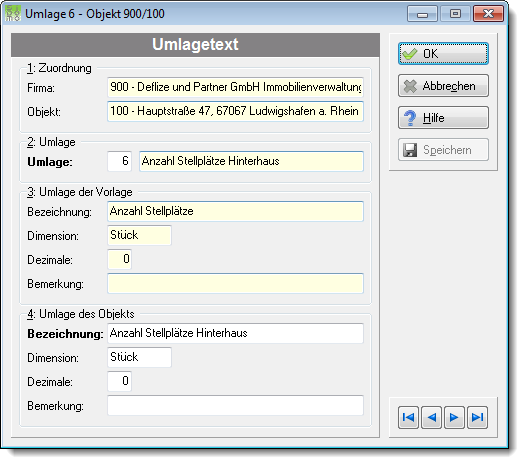This screenshot has height=464, width=524.
Task: Click Bemerkung field in Umlage des Objekts
Action: coord(235,405)
